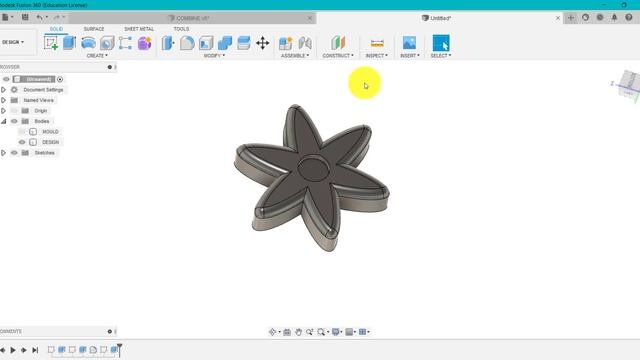Click the Measure icon in Inspect
The height and width of the screenshot is (360, 640).
coord(377,43)
